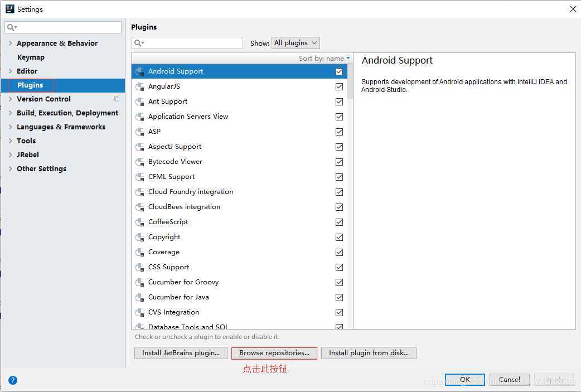The image size is (581, 392).
Task: Click the CoffeeScript plugin icon
Action: [140, 222]
